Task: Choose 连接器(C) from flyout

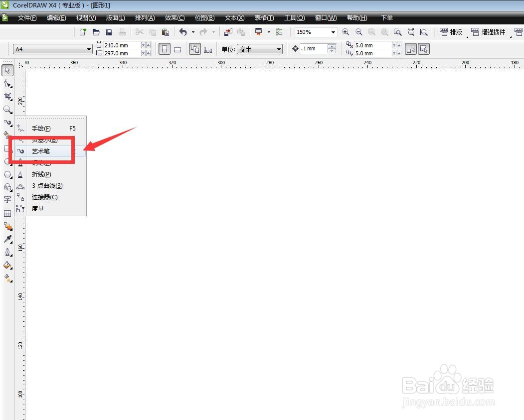Action: 50,197
